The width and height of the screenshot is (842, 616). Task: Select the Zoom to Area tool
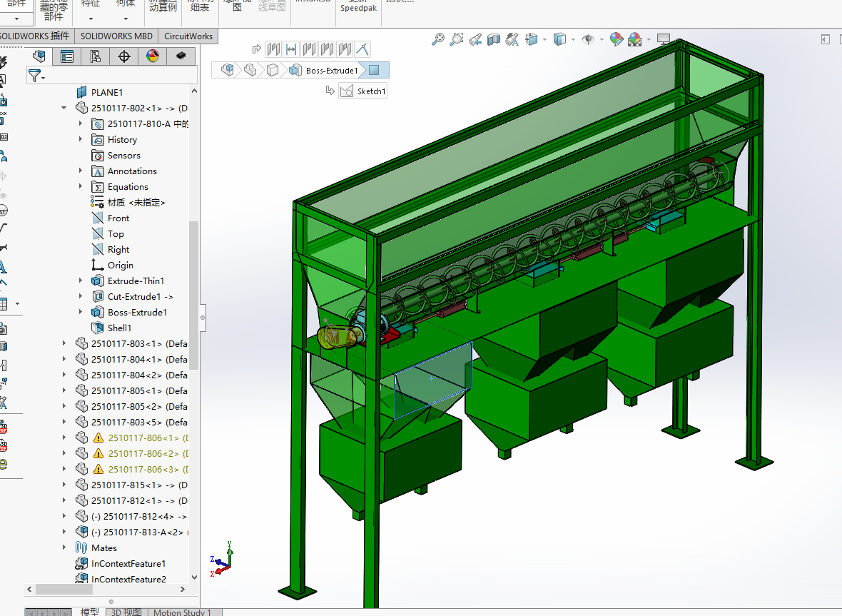457,39
